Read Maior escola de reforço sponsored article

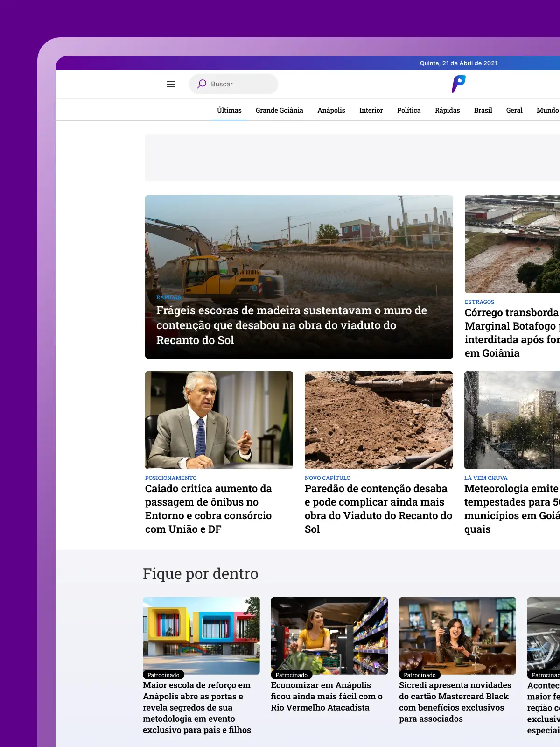(x=197, y=708)
